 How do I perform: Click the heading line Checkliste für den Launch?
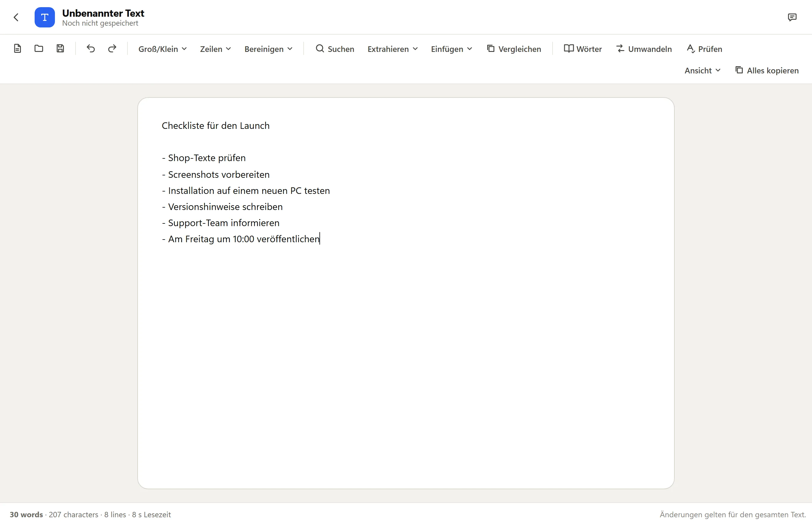[216, 126]
